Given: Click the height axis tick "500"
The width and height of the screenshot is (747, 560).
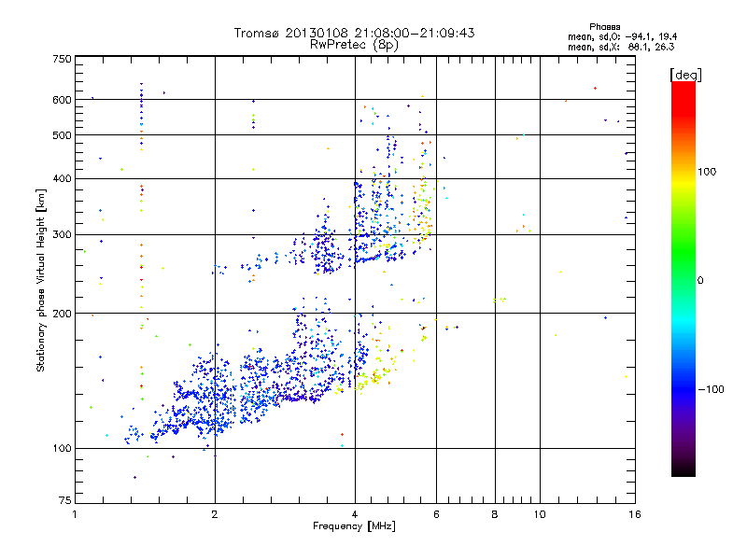Looking at the screenshot, I should tap(62, 135).
